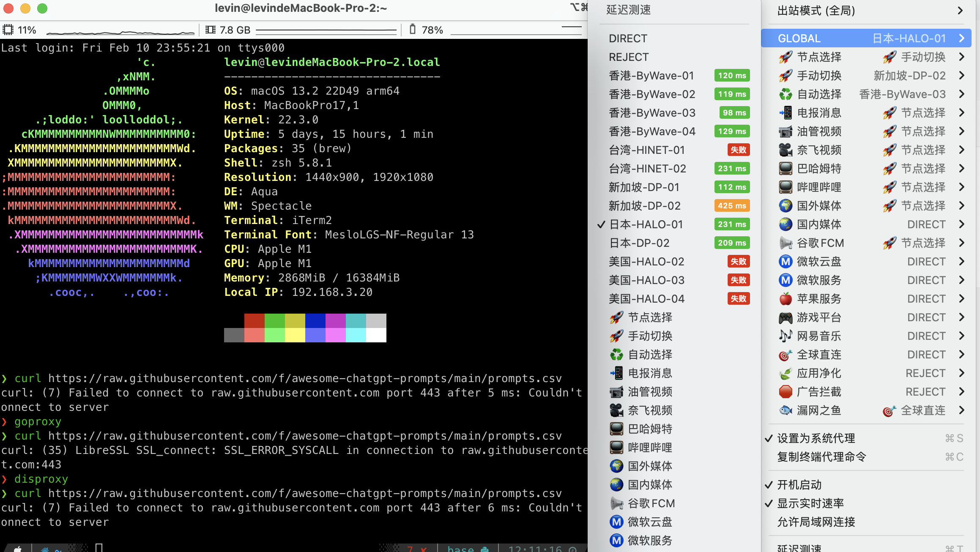Screen dimensions: 980x552
Task: Click 允许局域网连接
Action: click(x=816, y=522)
